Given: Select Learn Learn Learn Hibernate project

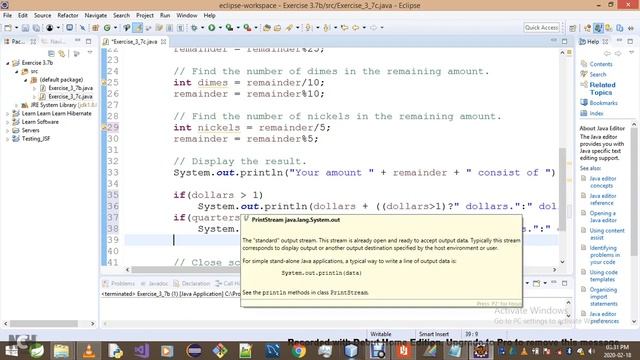Looking at the screenshot, I should (x=56, y=113).
